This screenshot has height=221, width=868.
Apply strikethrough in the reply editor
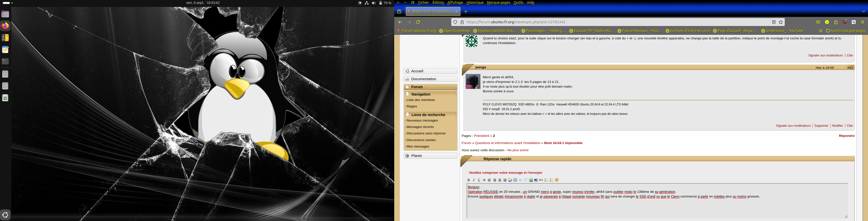[484, 180]
